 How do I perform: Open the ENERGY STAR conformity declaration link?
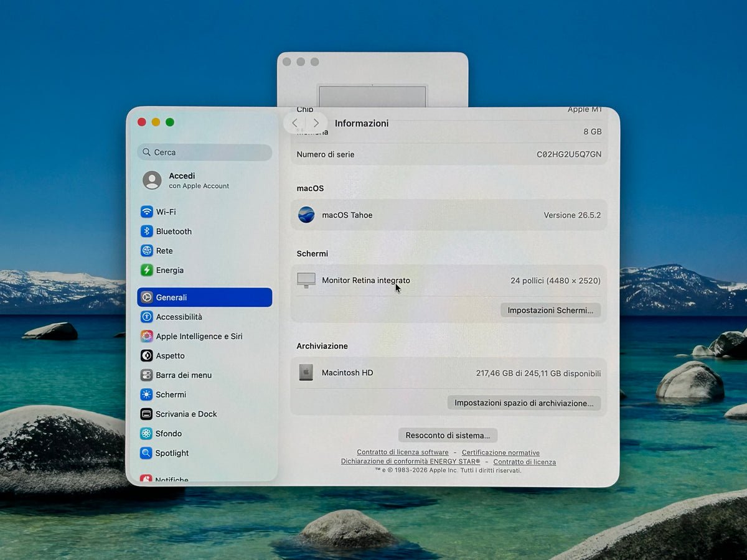[411, 462]
